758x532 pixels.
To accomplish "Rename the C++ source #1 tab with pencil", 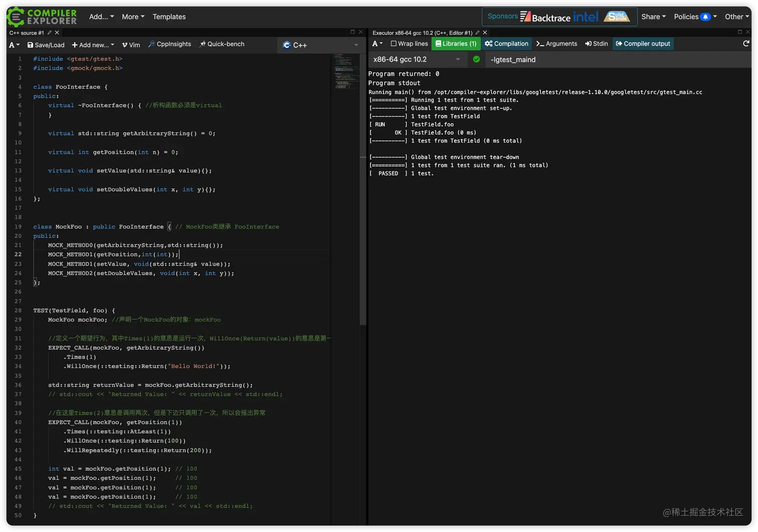I will pos(49,33).
